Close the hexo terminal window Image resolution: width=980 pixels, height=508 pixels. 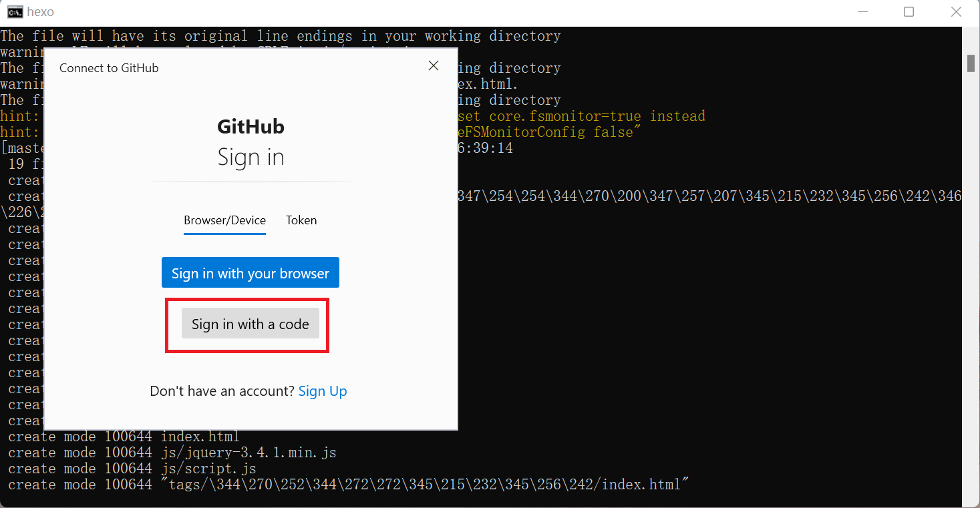[956, 12]
